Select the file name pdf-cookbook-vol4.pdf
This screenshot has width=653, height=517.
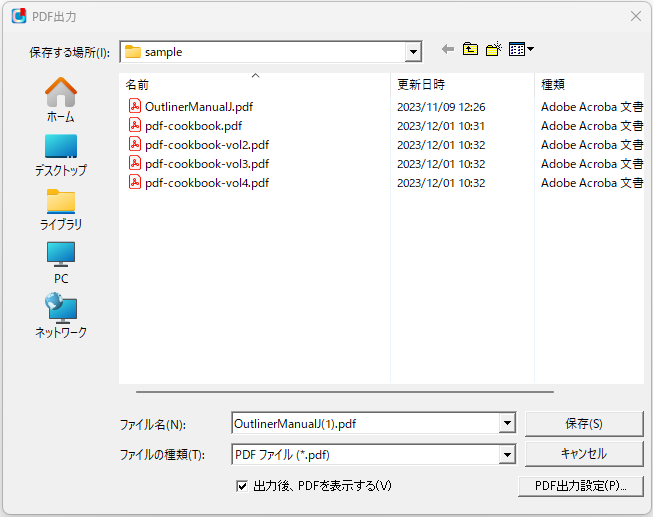click(207, 182)
